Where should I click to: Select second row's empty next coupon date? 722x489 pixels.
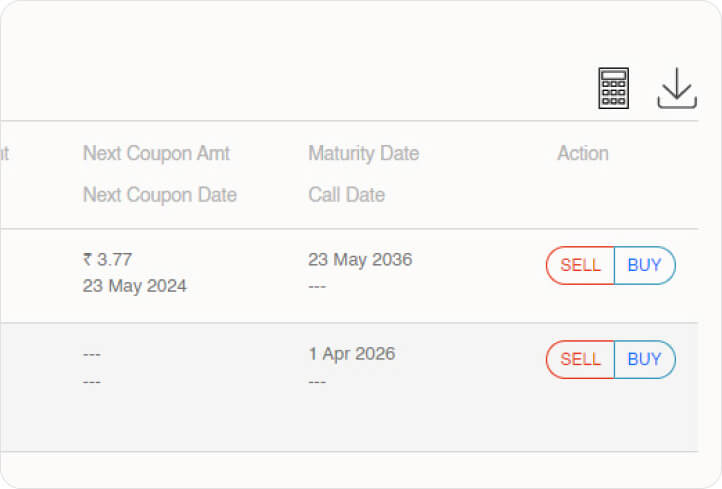click(x=92, y=382)
